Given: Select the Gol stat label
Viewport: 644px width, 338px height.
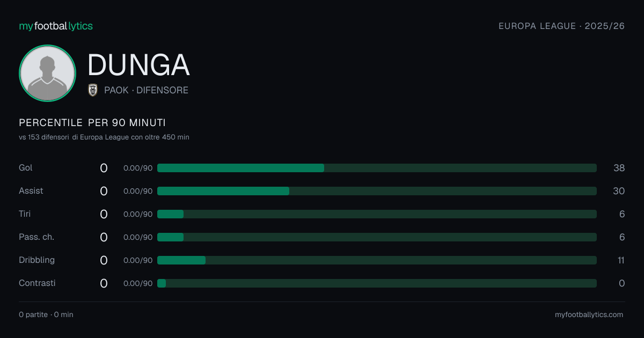Looking at the screenshot, I should click(x=26, y=168).
